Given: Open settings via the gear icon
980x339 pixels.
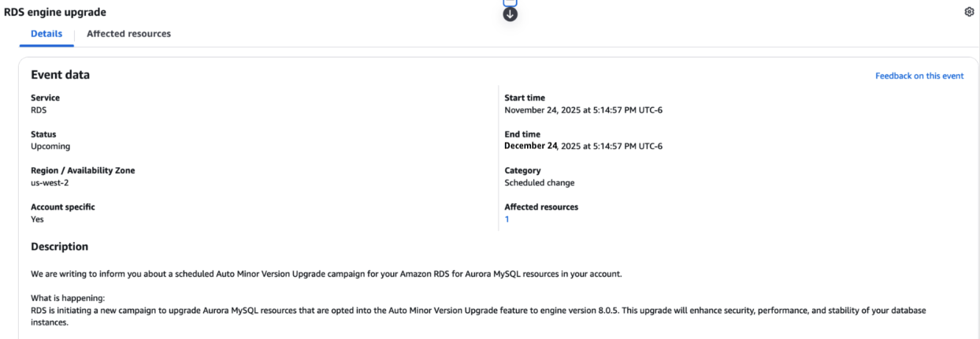Looking at the screenshot, I should click(969, 12).
